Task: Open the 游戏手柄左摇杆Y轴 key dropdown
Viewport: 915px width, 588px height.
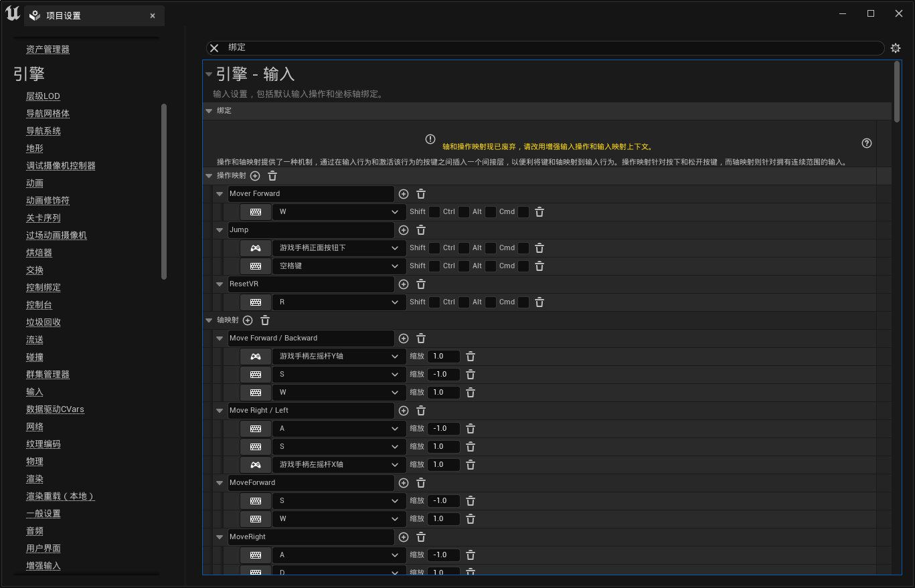Action: tap(339, 357)
